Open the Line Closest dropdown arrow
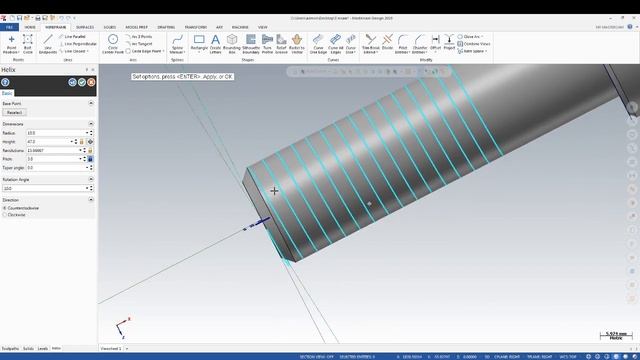Viewport: 640px width, 360px height. [x=88, y=51]
